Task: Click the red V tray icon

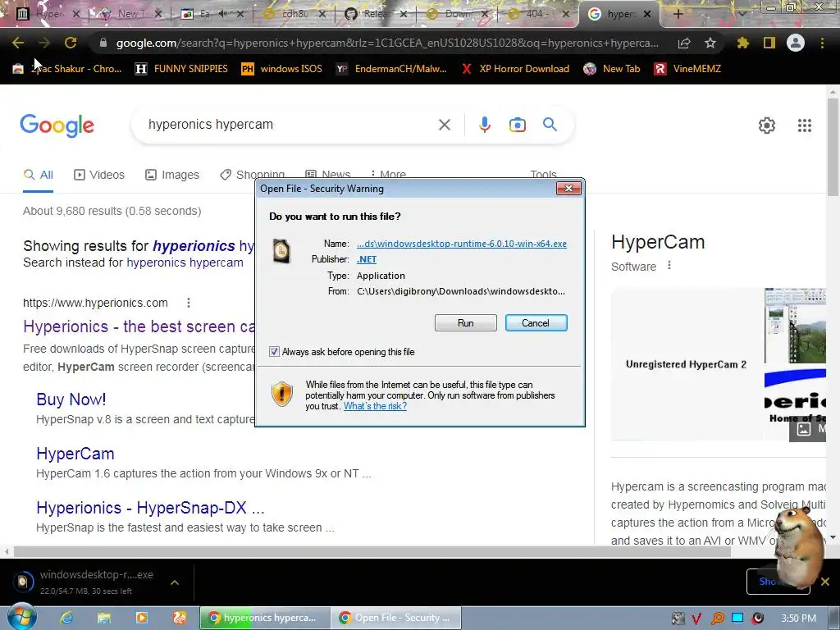Action: point(696,619)
